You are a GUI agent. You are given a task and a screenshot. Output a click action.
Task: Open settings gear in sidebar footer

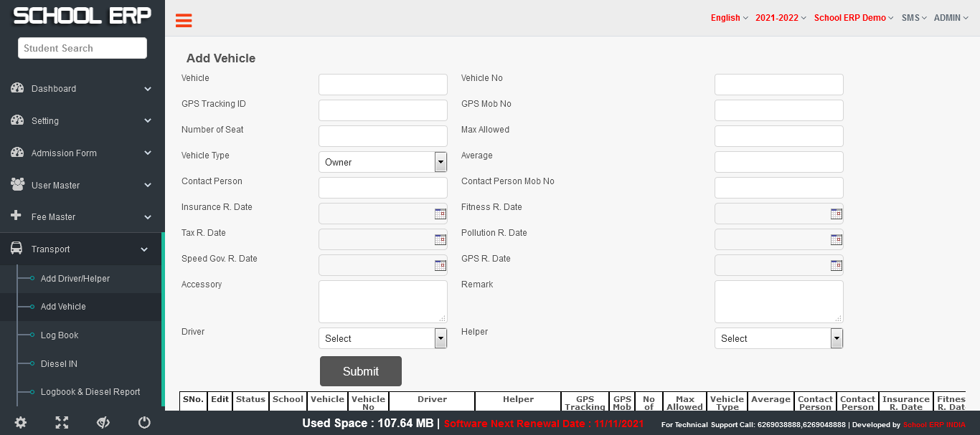tap(21, 423)
